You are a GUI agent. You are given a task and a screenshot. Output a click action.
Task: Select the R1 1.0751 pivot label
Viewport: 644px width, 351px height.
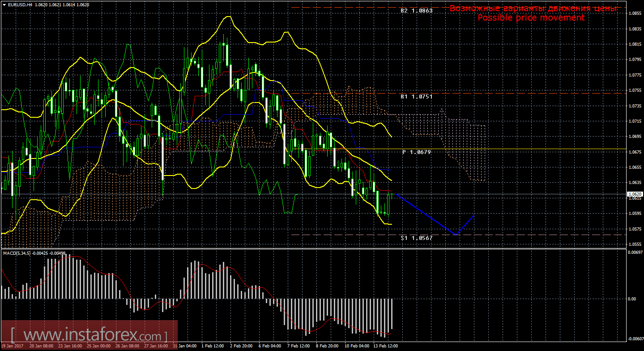coord(416,96)
